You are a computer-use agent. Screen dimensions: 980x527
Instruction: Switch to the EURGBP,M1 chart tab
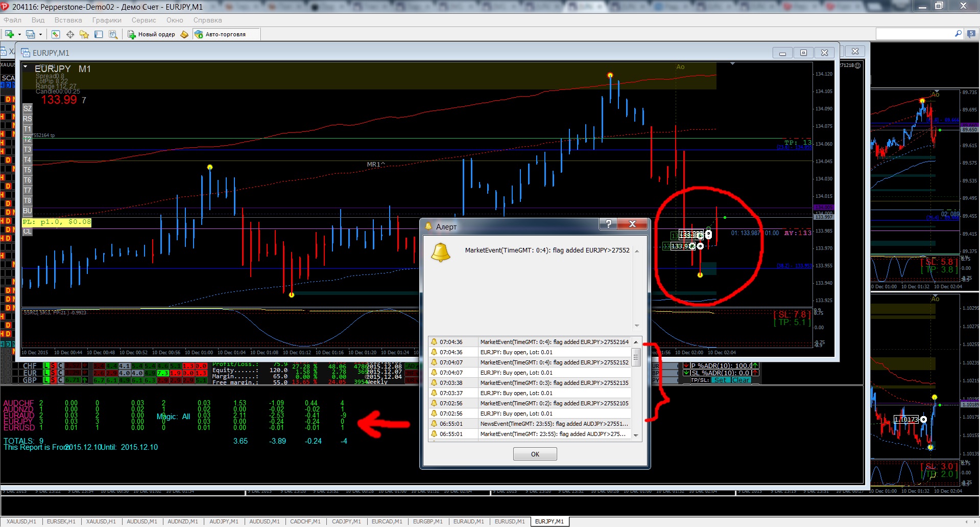[x=428, y=521]
